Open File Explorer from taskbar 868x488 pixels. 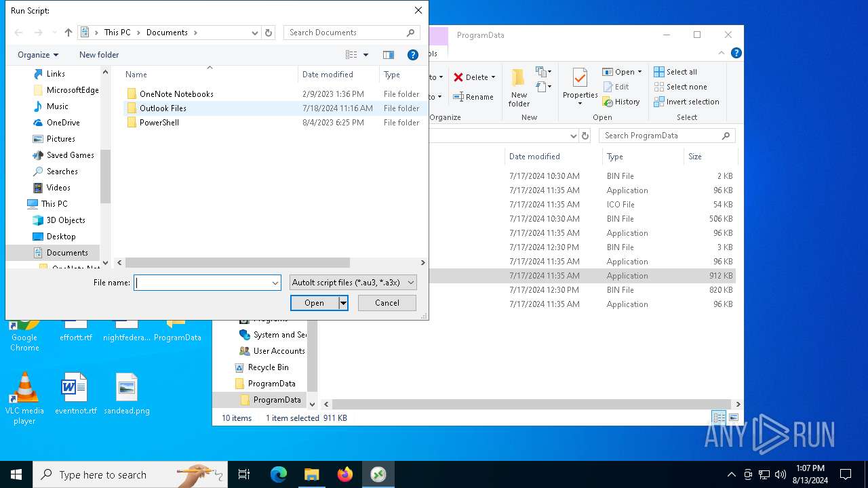click(312, 474)
